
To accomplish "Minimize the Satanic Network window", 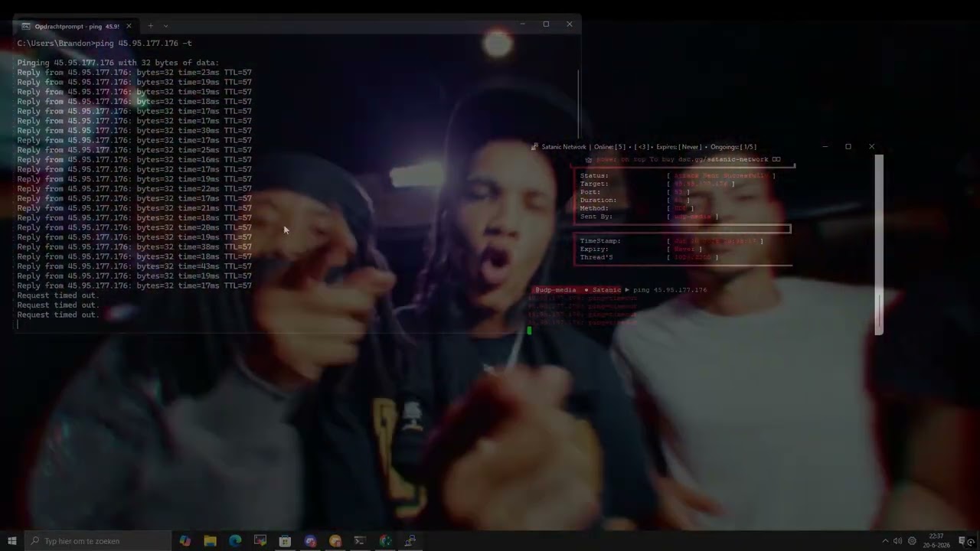I will (825, 146).
